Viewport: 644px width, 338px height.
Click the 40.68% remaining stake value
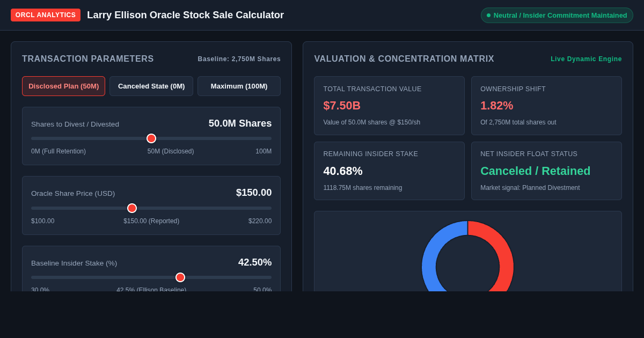click(x=343, y=171)
